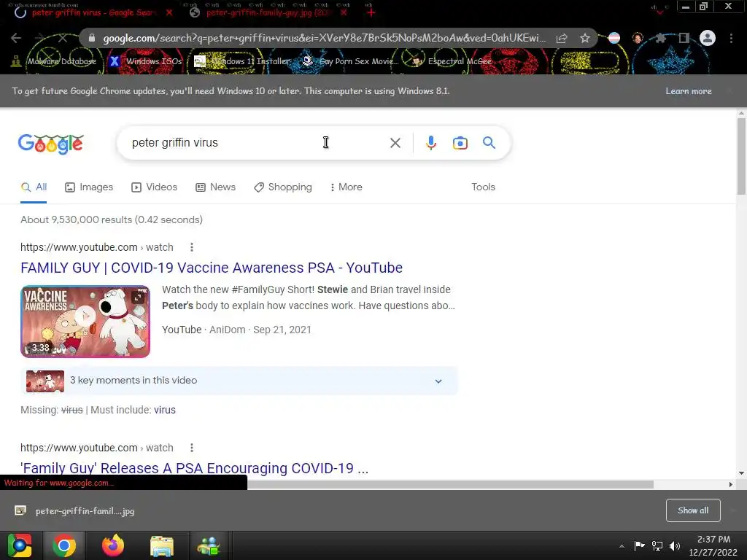747x560 pixels.
Task: Open FAMILY GUY COVID-19 Vaccine Awareness PSA result
Action: 212,268
